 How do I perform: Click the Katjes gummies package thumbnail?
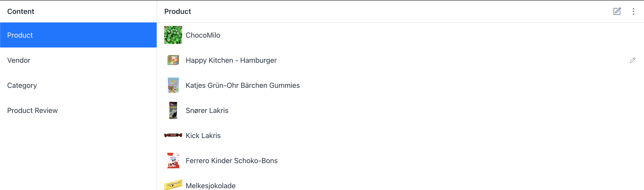coord(173,85)
